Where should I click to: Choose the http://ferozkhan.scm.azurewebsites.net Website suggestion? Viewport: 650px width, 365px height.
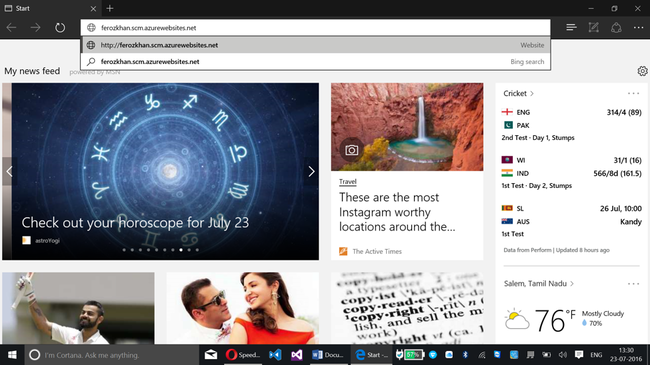pyautogui.click(x=315, y=45)
